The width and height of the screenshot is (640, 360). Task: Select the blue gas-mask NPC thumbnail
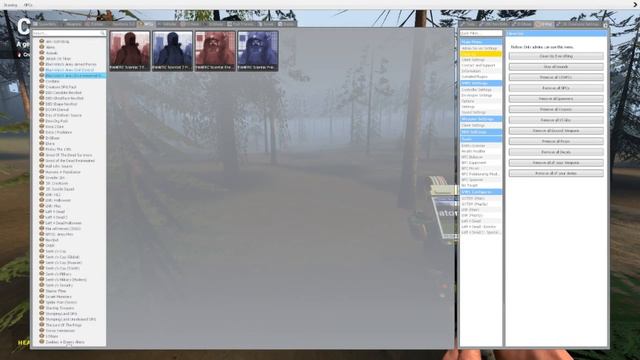pyautogui.click(x=258, y=51)
